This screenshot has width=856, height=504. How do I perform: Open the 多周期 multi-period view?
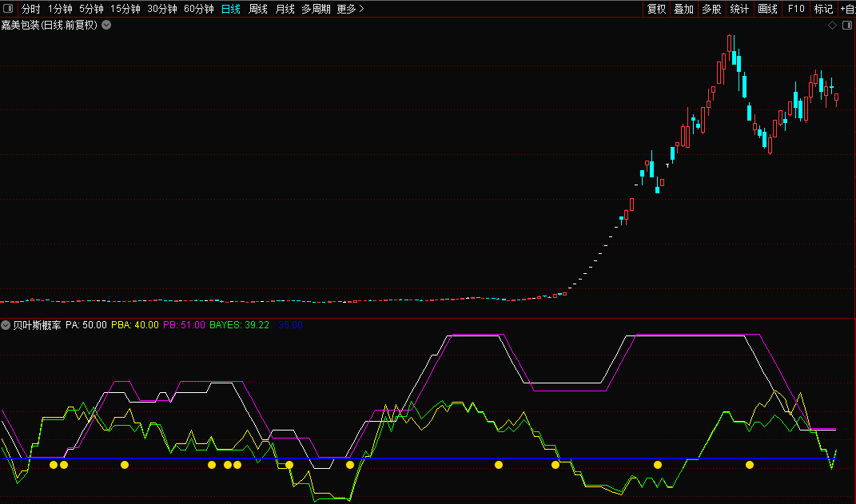click(316, 9)
